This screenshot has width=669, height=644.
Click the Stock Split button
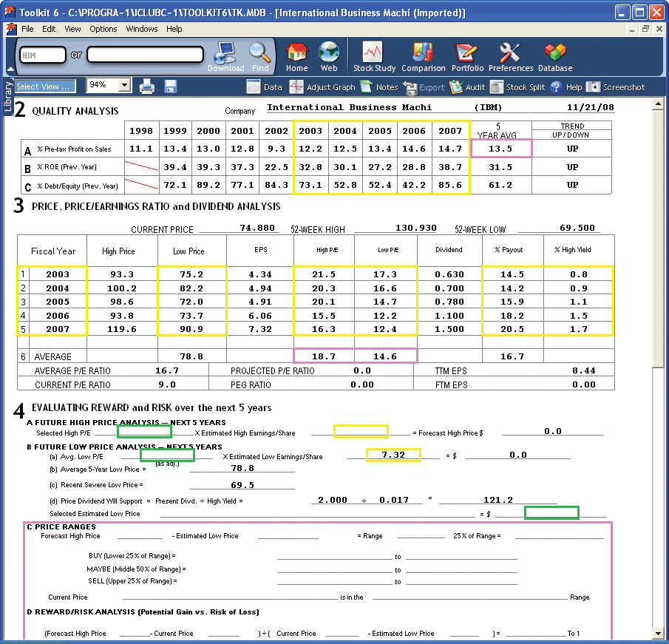coord(517,87)
